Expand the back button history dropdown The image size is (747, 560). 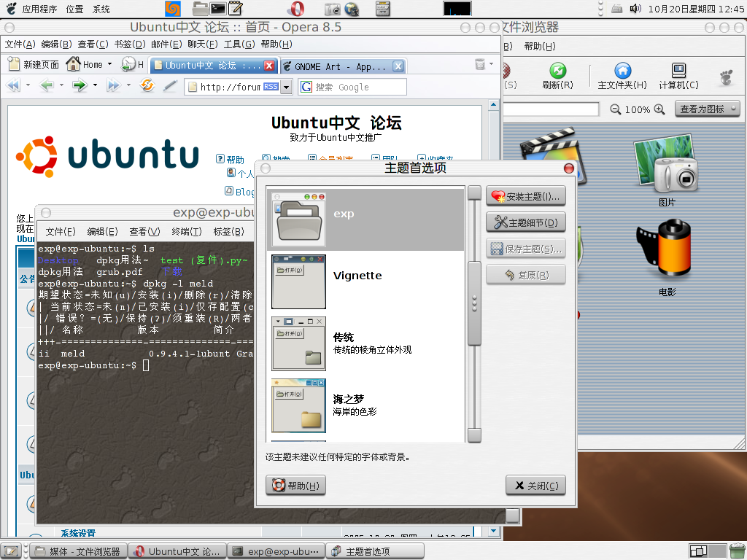click(61, 85)
